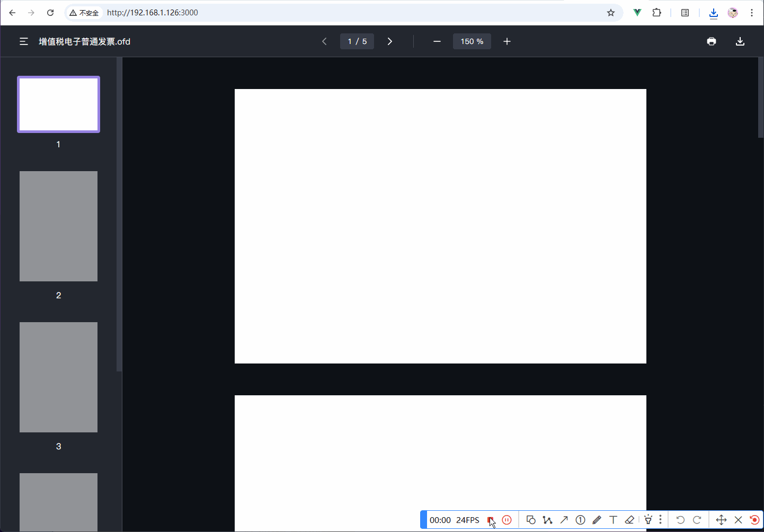Zoom in with the plus button
This screenshot has height=532, width=764.
[507, 41]
